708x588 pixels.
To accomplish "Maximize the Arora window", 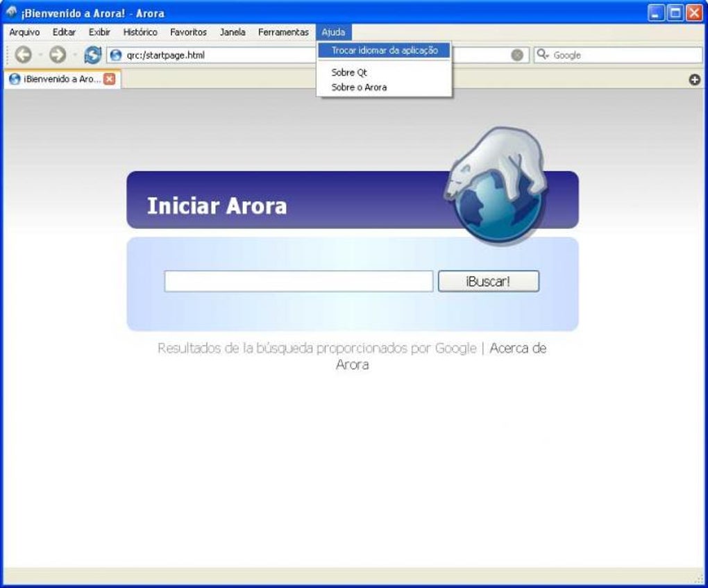I will tap(675, 12).
